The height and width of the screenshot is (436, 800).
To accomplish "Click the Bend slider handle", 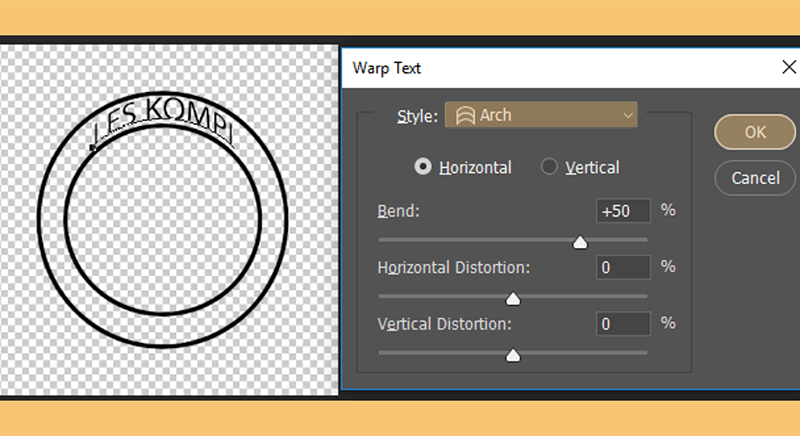I will (580, 242).
